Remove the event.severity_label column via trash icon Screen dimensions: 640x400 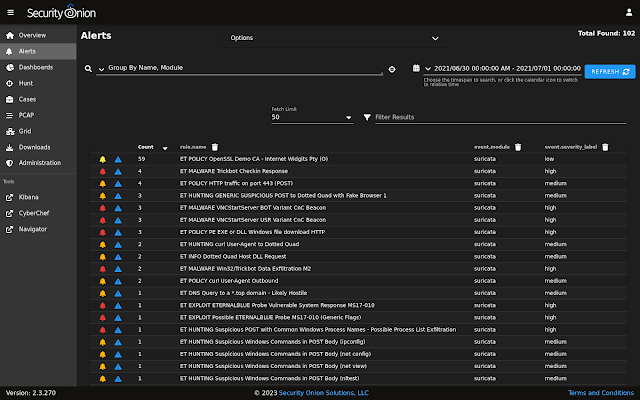[605, 147]
